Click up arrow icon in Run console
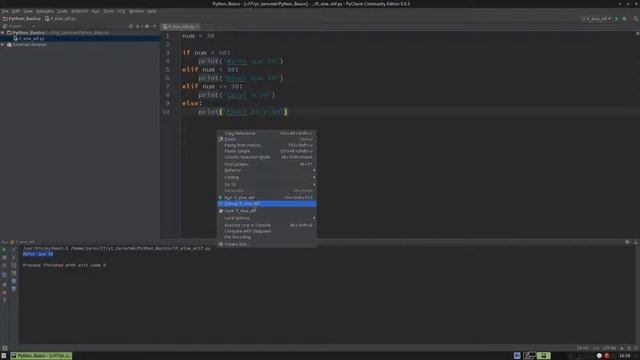This screenshot has height=360, width=640. pyautogui.click(x=13, y=249)
